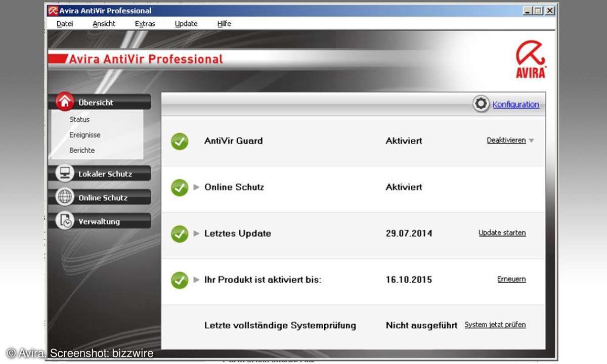Image resolution: width=607 pixels, height=364 pixels.
Task: Open the Berichte entry under Übersicht
Action: (x=82, y=150)
